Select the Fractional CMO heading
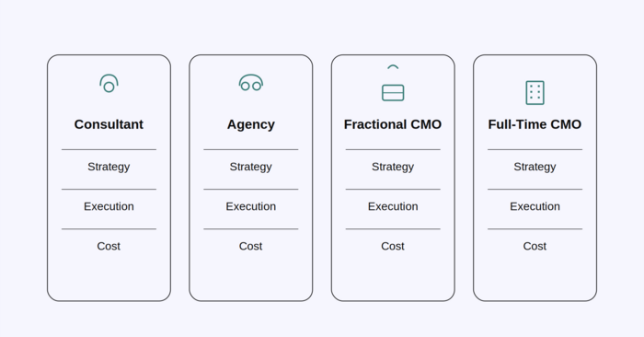This screenshot has height=337, width=644. coord(393,124)
